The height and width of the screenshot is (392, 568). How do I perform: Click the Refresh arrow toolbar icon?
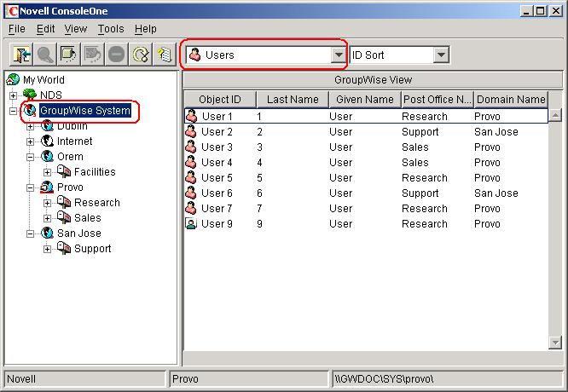[141, 55]
